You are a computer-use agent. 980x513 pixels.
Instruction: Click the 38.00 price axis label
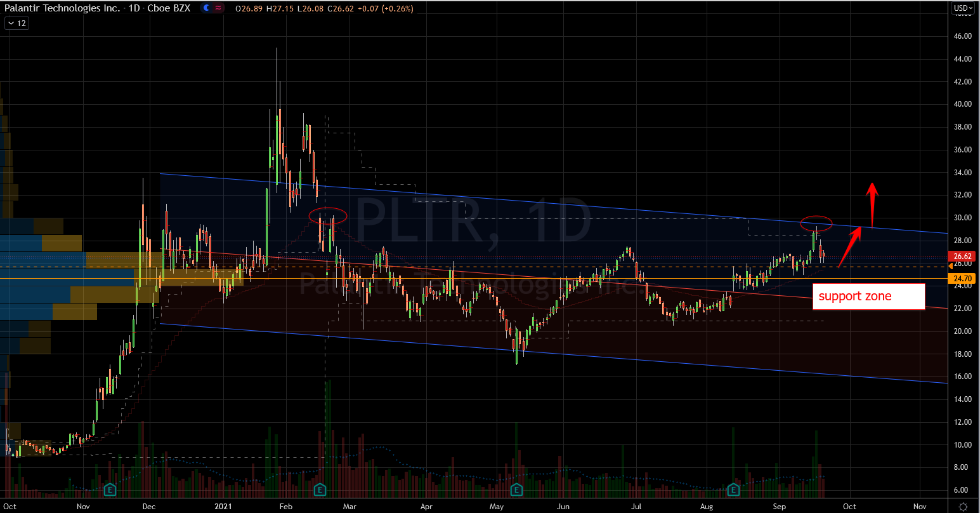(x=964, y=127)
